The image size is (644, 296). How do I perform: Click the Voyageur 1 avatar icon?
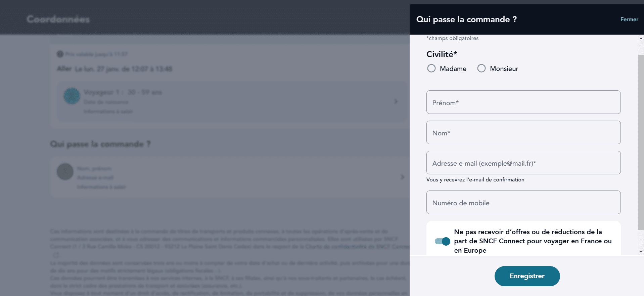(x=72, y=96)
